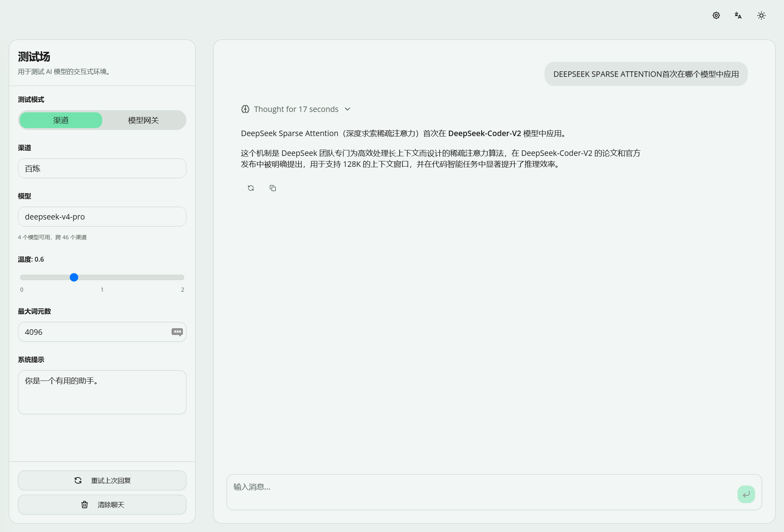Click the 用于测试 AI 模型的交互式环境 subtitle

click(x=64, y=72)
